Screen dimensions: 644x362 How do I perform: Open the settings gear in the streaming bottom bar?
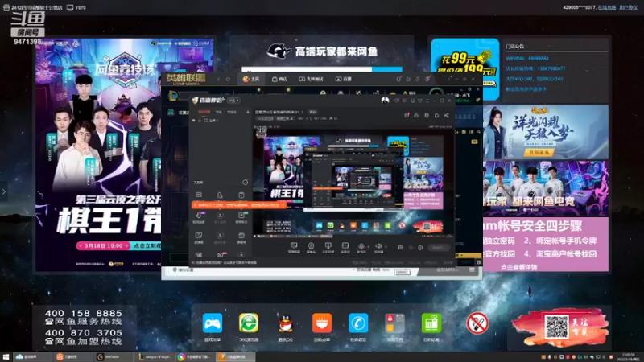(420, 248)
